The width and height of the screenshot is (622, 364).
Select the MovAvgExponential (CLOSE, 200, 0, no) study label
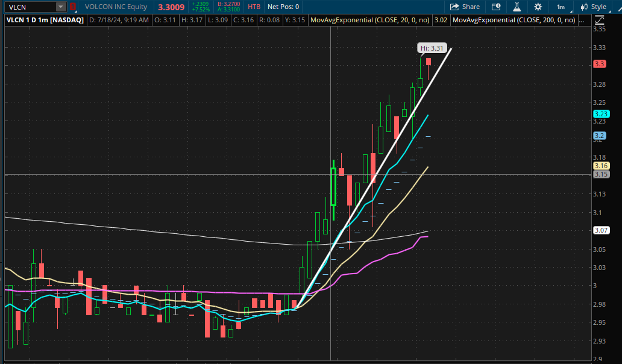coord(514,20)
